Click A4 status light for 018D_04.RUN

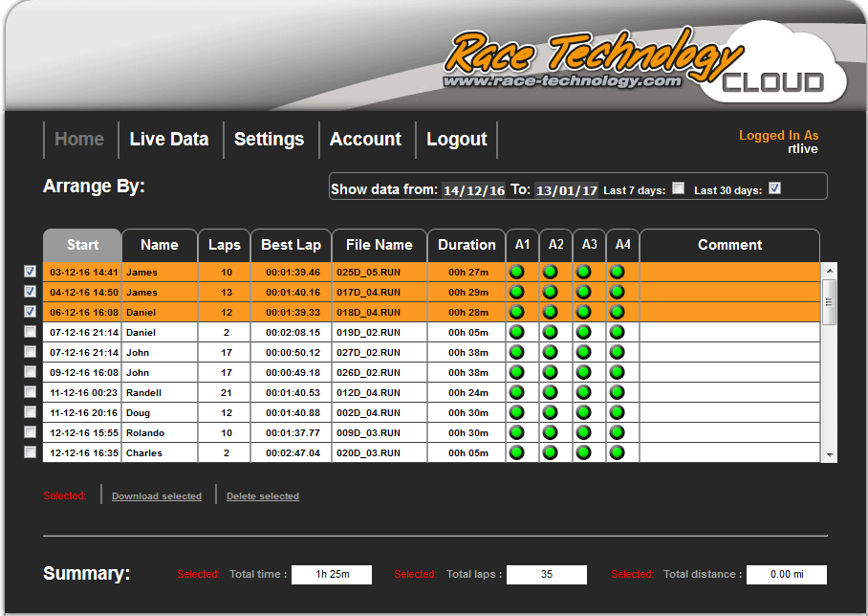(618, 313)
